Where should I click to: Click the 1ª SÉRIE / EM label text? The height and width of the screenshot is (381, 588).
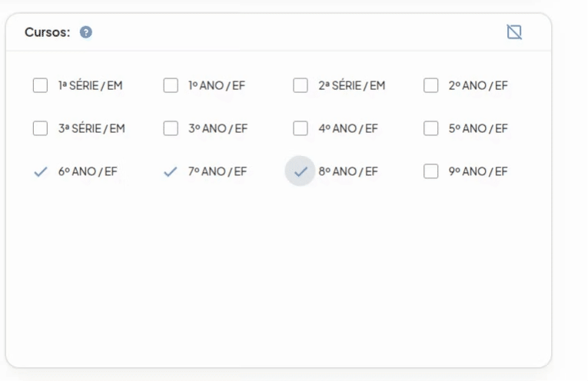click(91, 85)
